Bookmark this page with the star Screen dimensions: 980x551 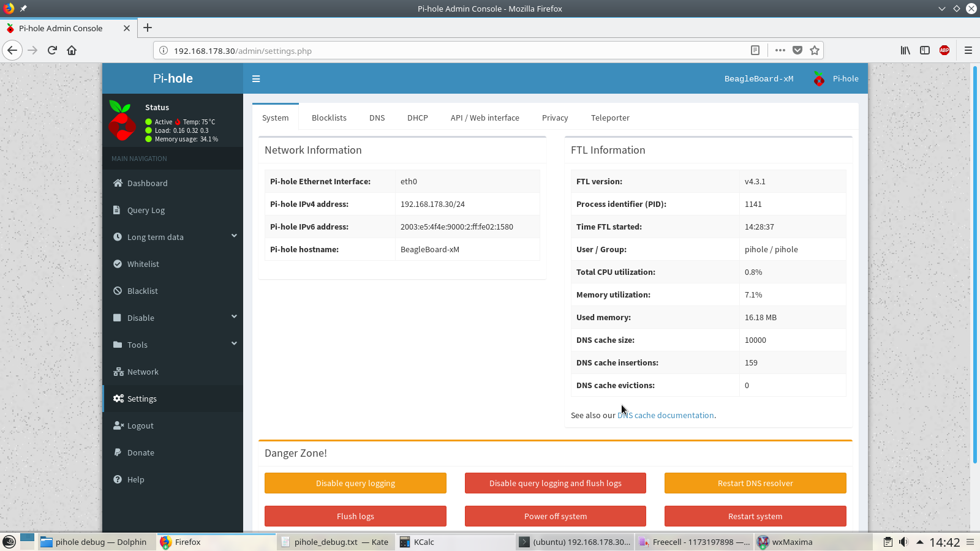tap(815, 50)
